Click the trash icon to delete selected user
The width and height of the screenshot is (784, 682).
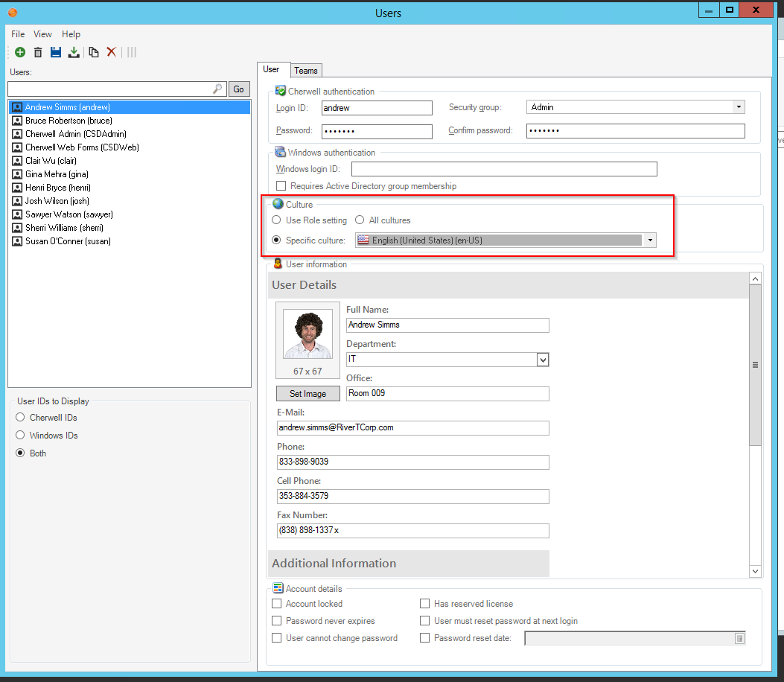coord(38,52)
